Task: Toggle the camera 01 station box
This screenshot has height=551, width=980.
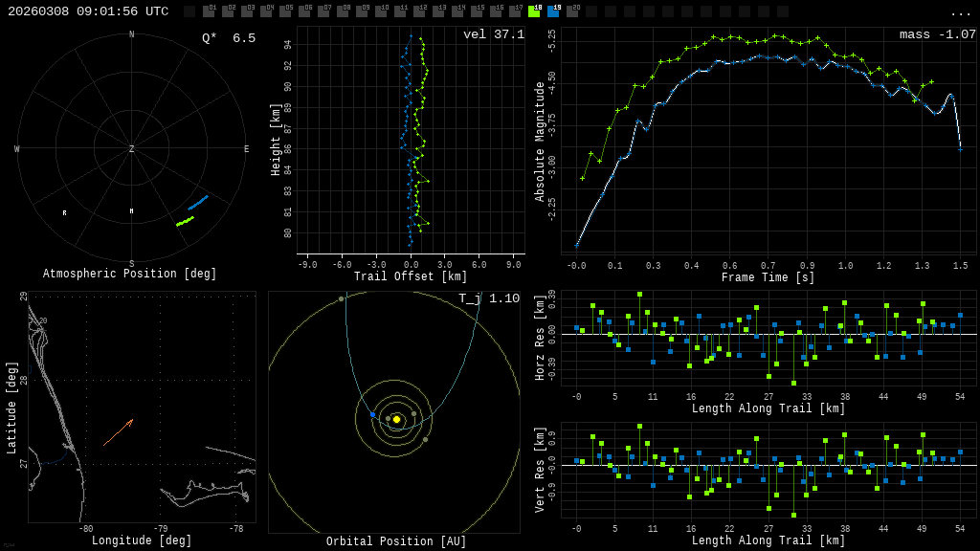Action: 209,11
